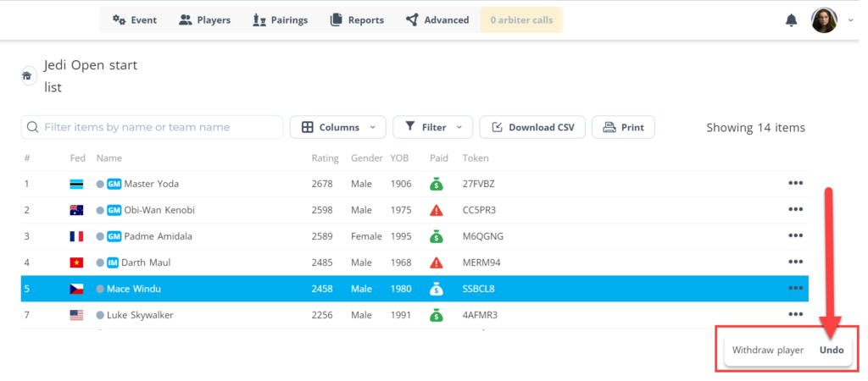Click Mace Windu's paid money bag icon
The height and width of the screenshot is (381, 868).
tap(437, 289)
